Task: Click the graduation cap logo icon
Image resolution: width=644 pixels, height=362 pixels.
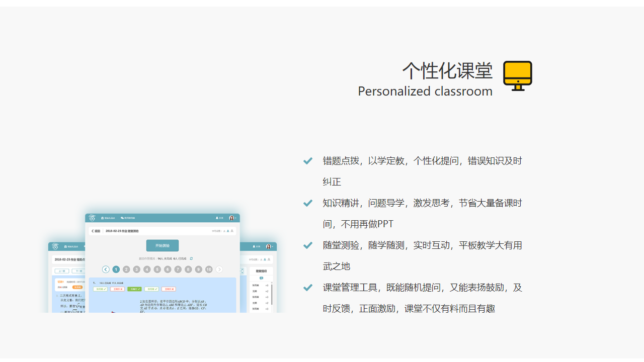Action: click(x=92, y=218)
